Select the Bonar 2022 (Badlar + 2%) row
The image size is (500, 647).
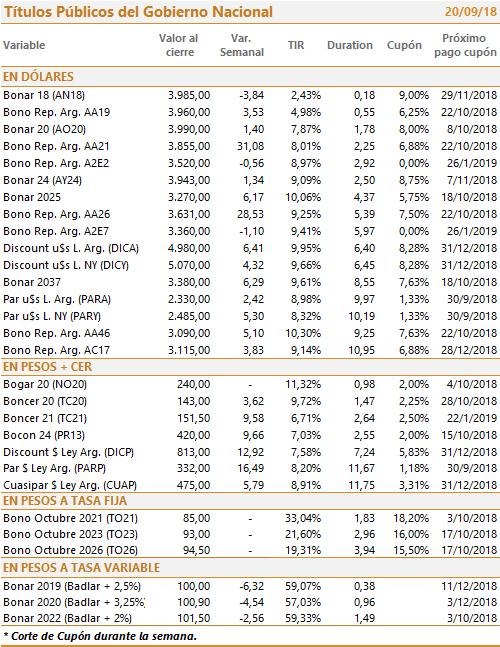click(250, 618)
